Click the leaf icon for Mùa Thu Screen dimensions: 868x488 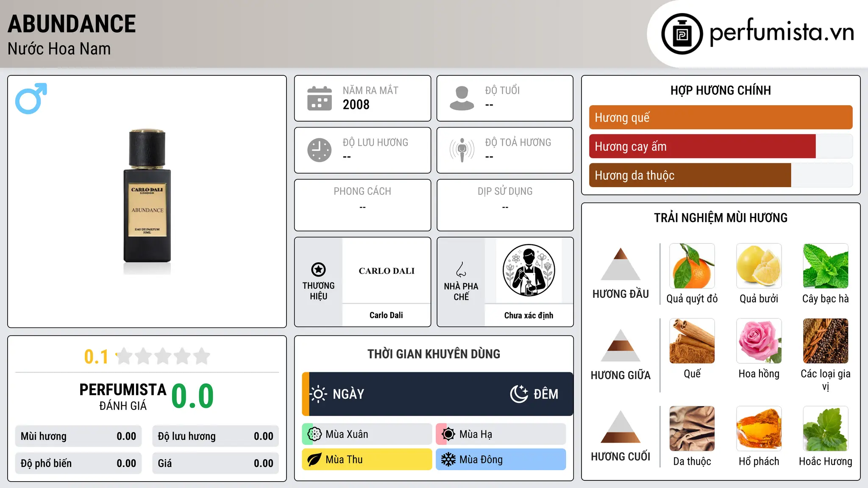click(x=314, y=460)
